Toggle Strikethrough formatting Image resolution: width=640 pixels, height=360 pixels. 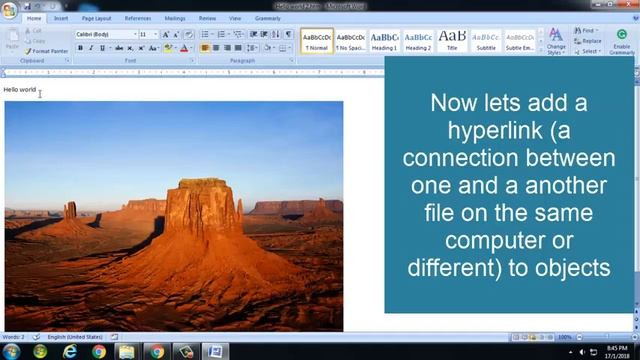[119, 48]
